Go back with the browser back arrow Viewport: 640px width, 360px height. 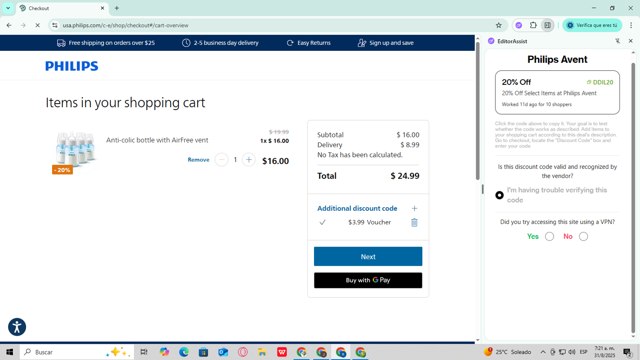coord(9,25)
